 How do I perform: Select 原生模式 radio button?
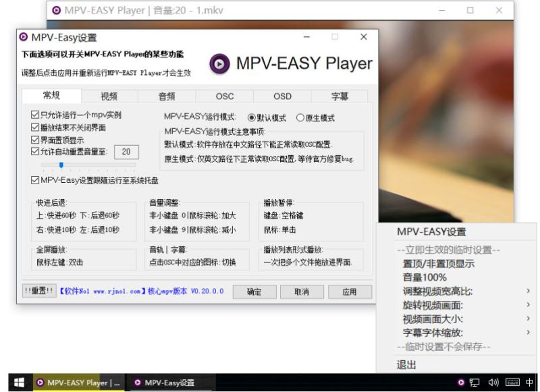click(x=300, y=117)
